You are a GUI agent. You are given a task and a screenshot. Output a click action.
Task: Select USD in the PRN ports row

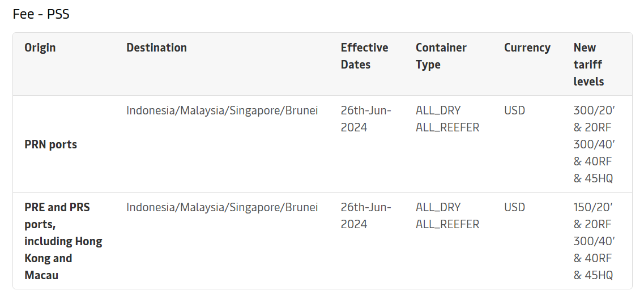pyautogui.click(x=514, y=110)
